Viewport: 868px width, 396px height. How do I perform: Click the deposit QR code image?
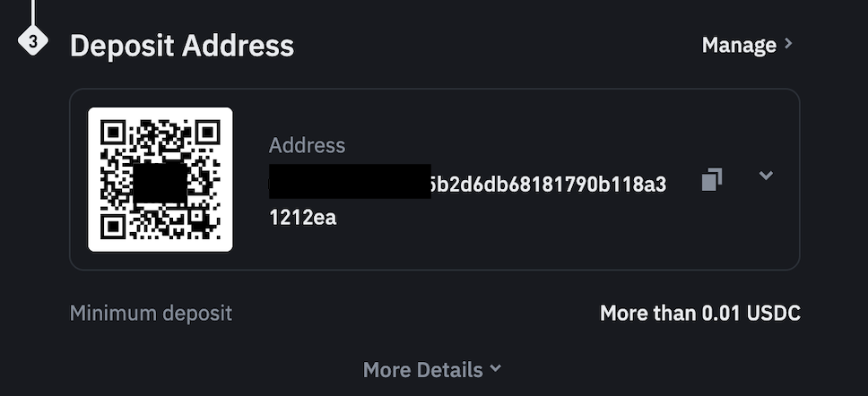point(161,179)
